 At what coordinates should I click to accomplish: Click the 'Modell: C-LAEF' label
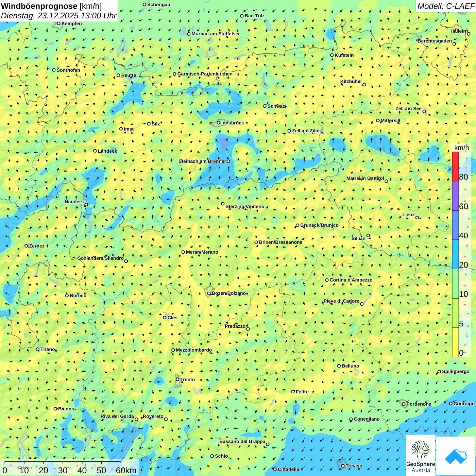point(445,6)
